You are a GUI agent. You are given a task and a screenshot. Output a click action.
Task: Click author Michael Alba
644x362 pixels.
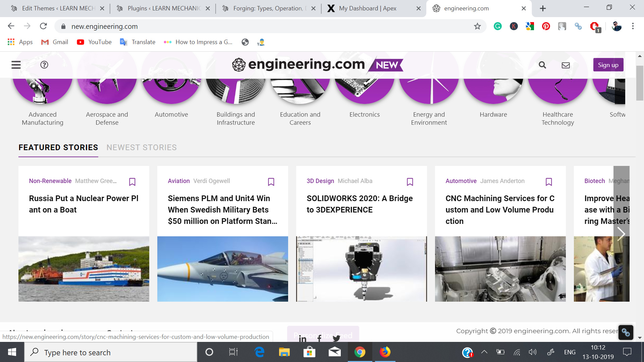click(x=355, y=181)
